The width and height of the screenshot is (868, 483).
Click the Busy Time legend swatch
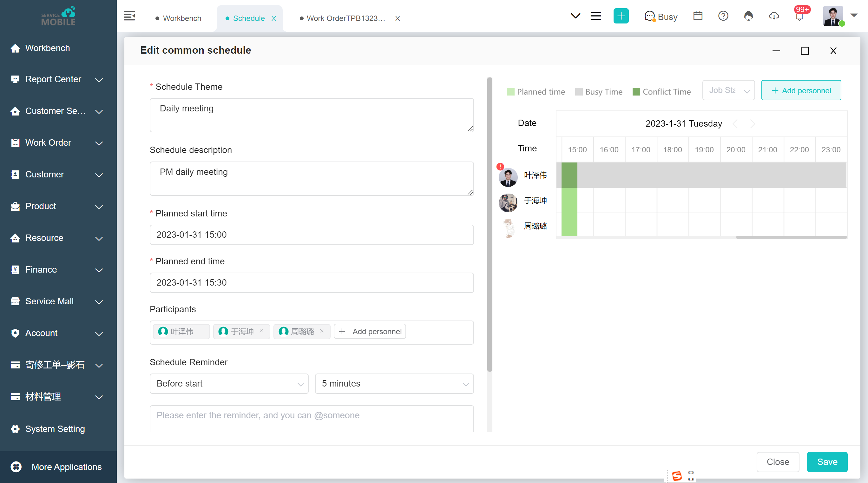579,92
